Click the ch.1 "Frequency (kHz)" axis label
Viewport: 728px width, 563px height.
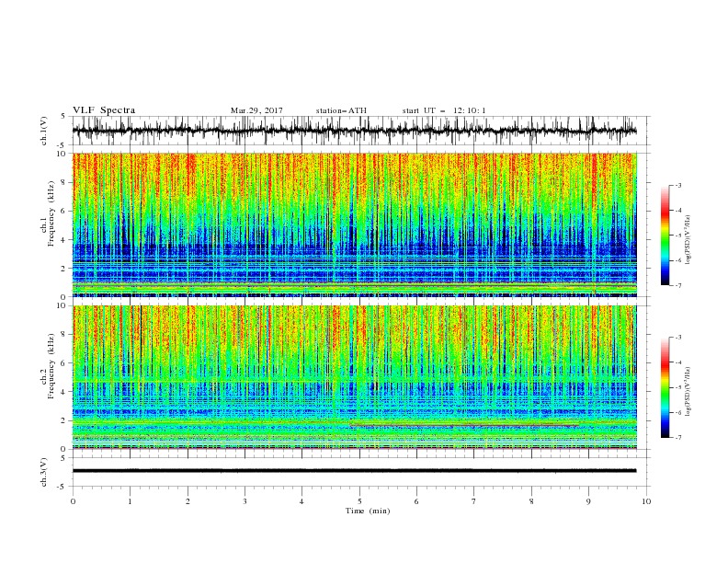(51, 213)
